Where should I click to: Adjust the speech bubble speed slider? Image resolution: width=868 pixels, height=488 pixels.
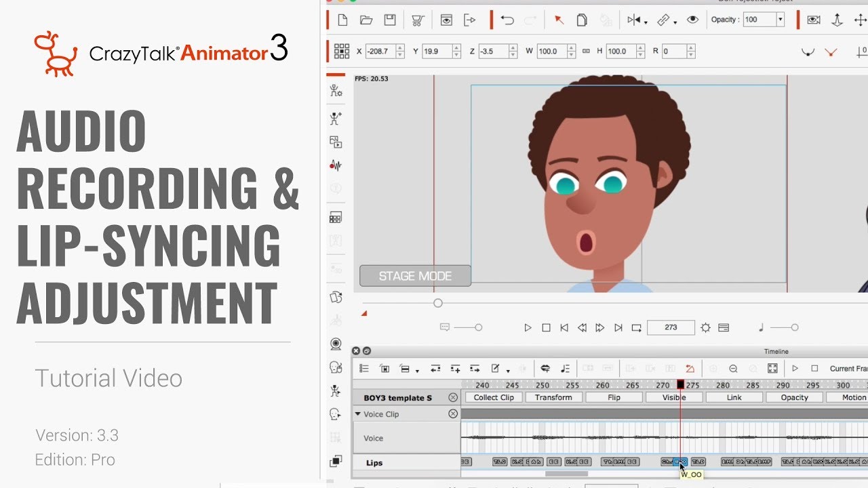(478, 327)
